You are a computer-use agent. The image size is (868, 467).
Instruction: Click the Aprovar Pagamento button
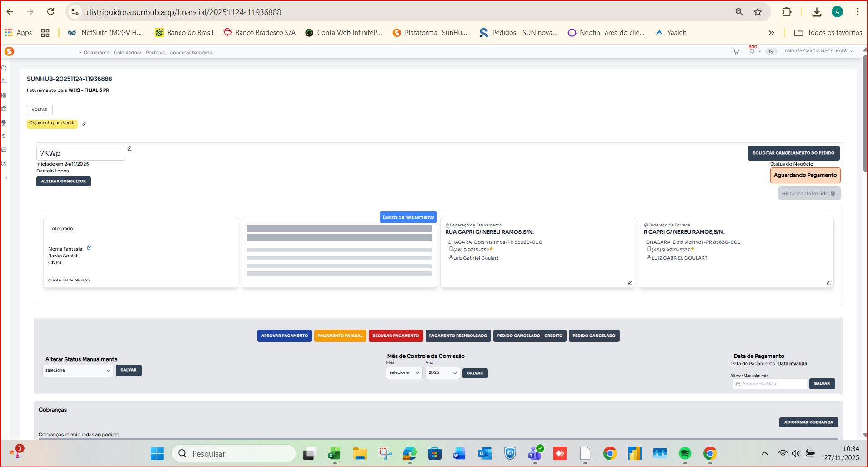[x=284, y=336]
